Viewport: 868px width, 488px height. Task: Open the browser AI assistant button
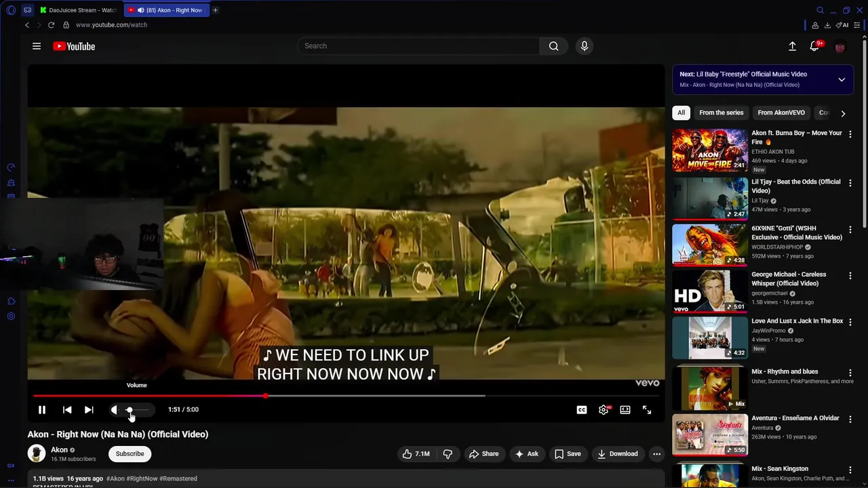click(843, 25)
